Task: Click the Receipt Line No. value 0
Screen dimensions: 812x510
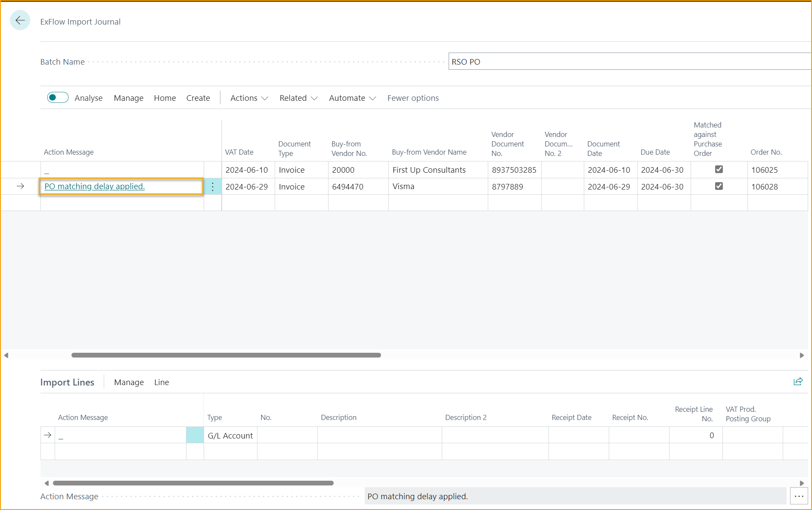Action: (696, 435)
